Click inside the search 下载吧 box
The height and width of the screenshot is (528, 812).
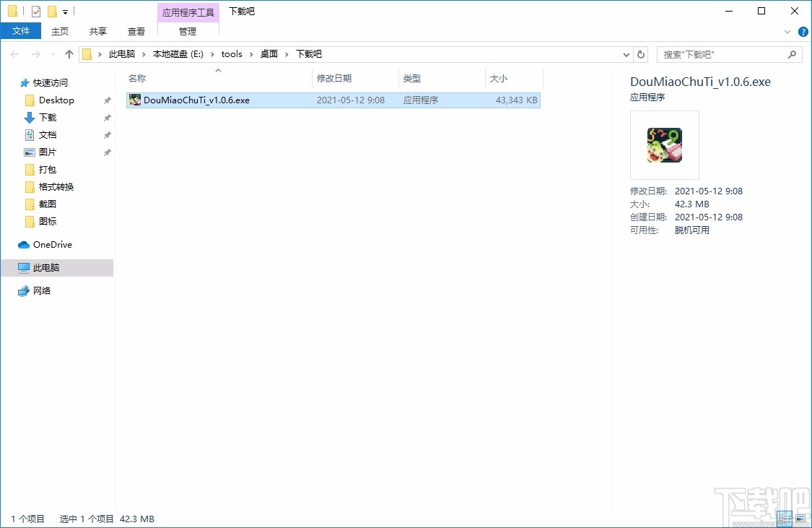tap(722, 53)
